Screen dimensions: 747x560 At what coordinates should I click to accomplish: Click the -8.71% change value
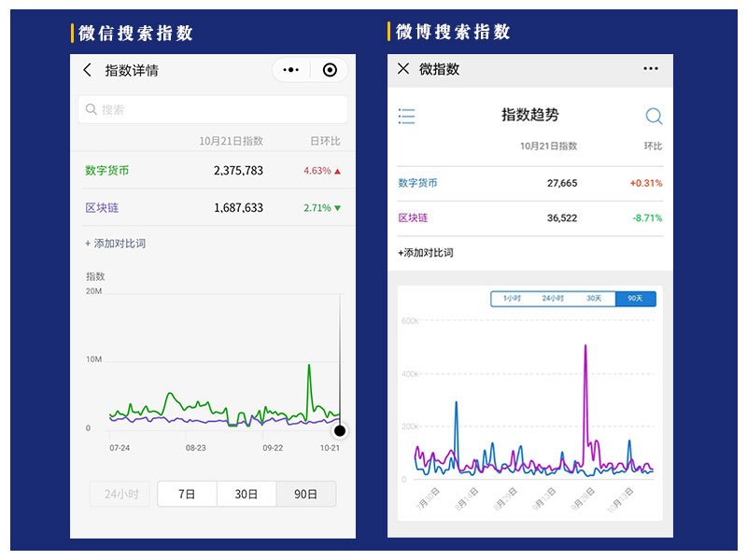tap(647, 218)
